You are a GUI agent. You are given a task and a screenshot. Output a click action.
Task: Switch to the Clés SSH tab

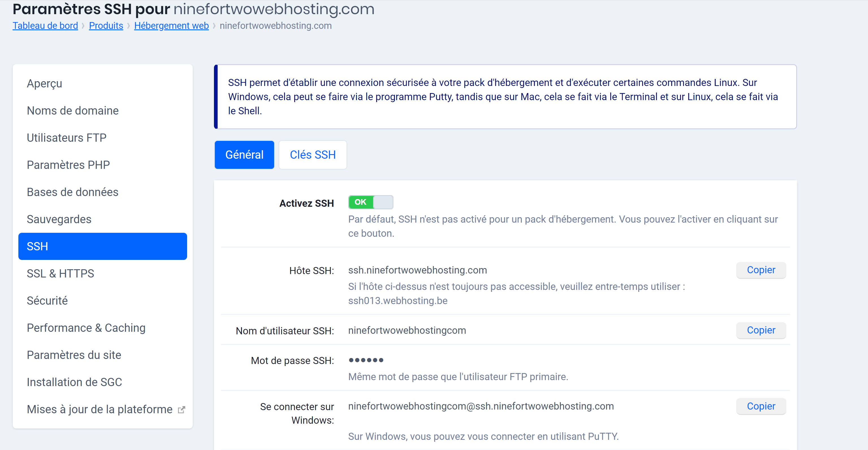tap(313, 155)
